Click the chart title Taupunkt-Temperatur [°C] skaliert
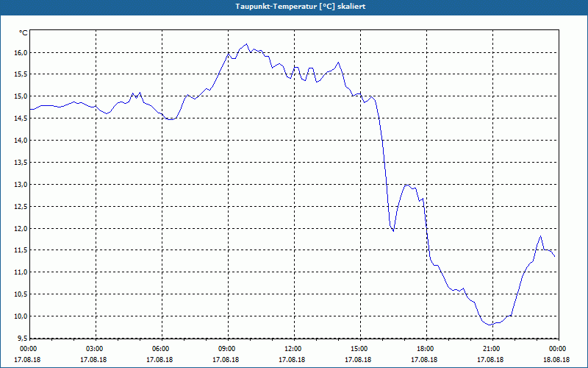 pos(301,7)
